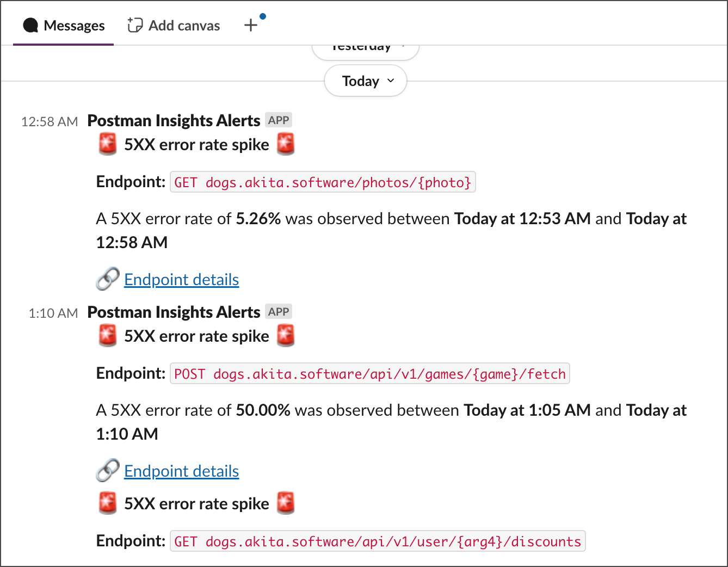Click the plus icon to add a tab
Image resolution: width=728 pixels, height=567 pixels.
point(251,25)
